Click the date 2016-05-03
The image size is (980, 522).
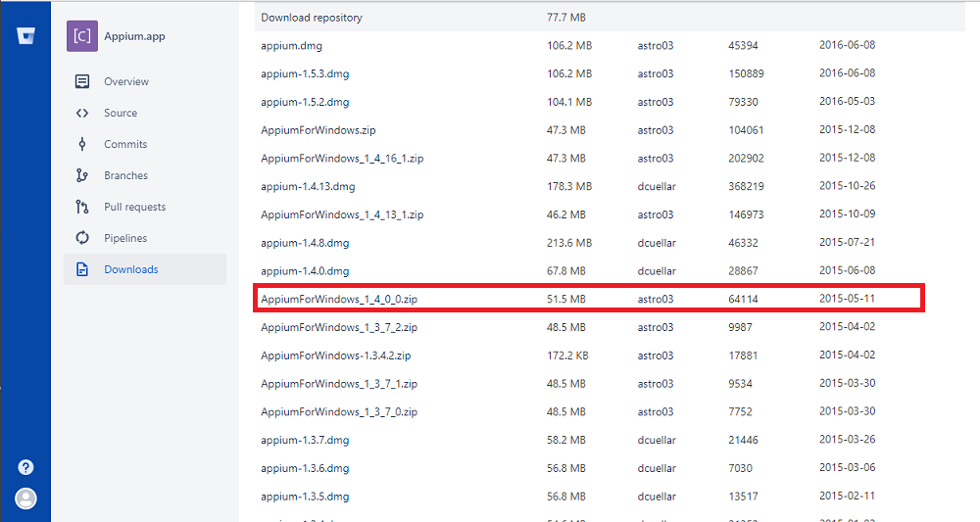847,101
